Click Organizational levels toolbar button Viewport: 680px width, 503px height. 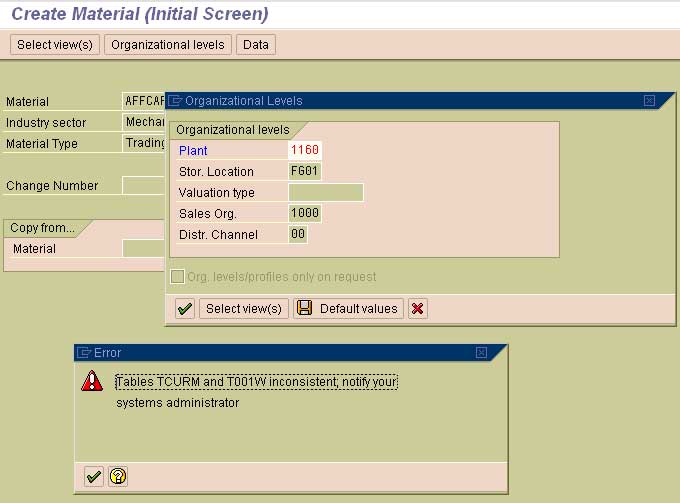pyautogui.click(x=168, y=45)
